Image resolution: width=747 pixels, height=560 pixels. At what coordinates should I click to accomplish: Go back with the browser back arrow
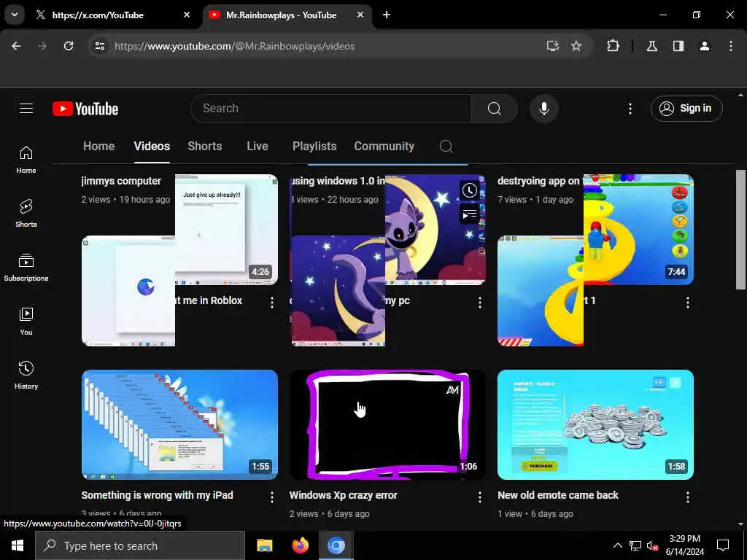point(16,46)
